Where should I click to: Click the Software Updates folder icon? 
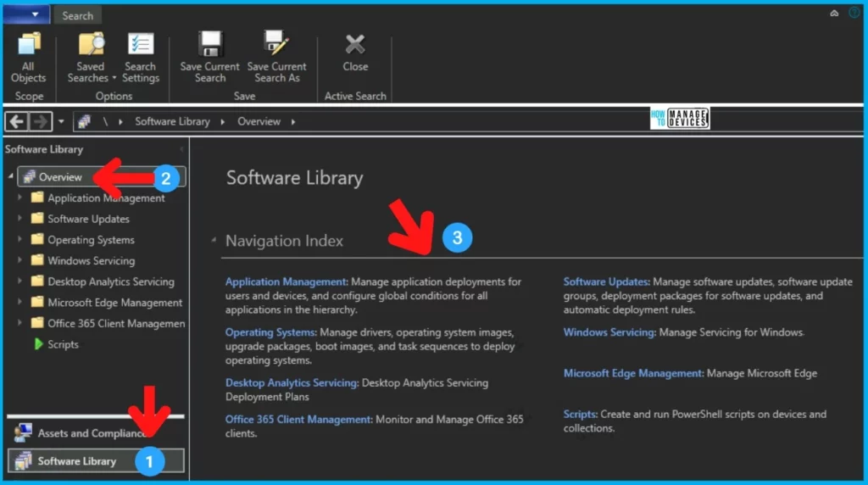click(37, 218)
